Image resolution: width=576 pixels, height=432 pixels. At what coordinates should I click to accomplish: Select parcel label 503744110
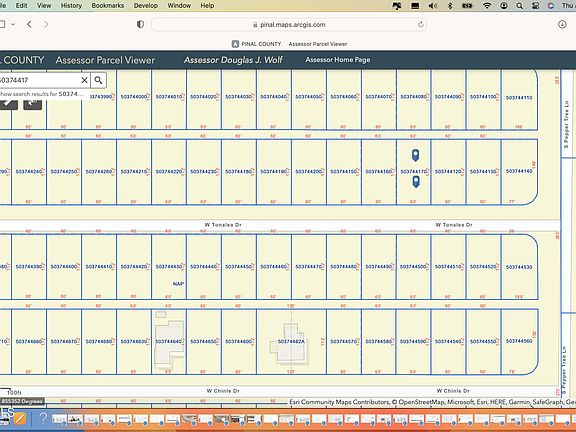519,98
